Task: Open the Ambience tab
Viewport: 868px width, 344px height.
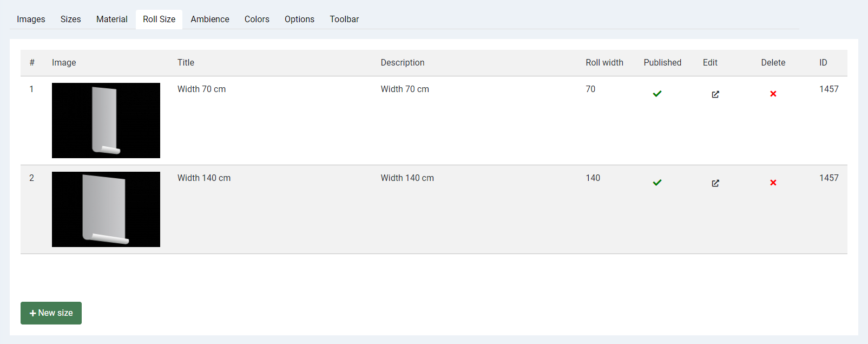Action: coord(210,20)
